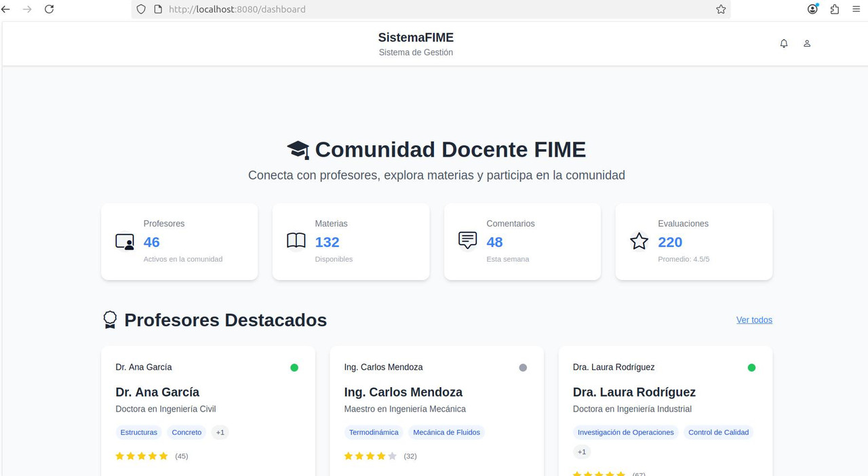
Task: Click the green status dot on Dr. Ana García's card
Action: (294, 368)
